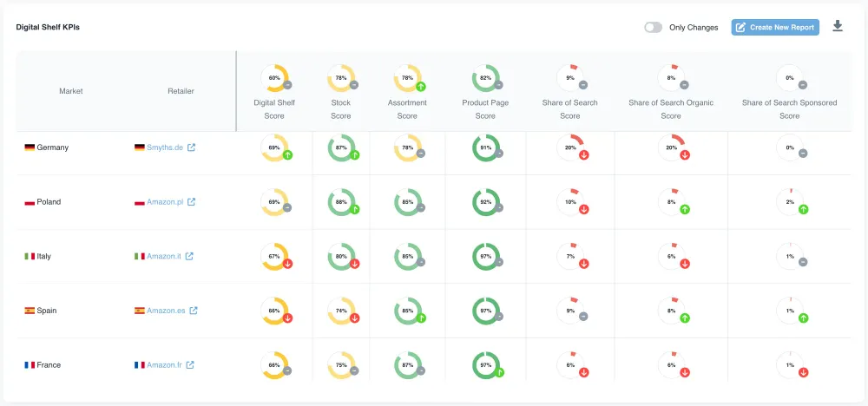Viewport: 868px width, 406px height.
Task: Click Share of Search Sponsored Score label
Action: coord(789,109)
